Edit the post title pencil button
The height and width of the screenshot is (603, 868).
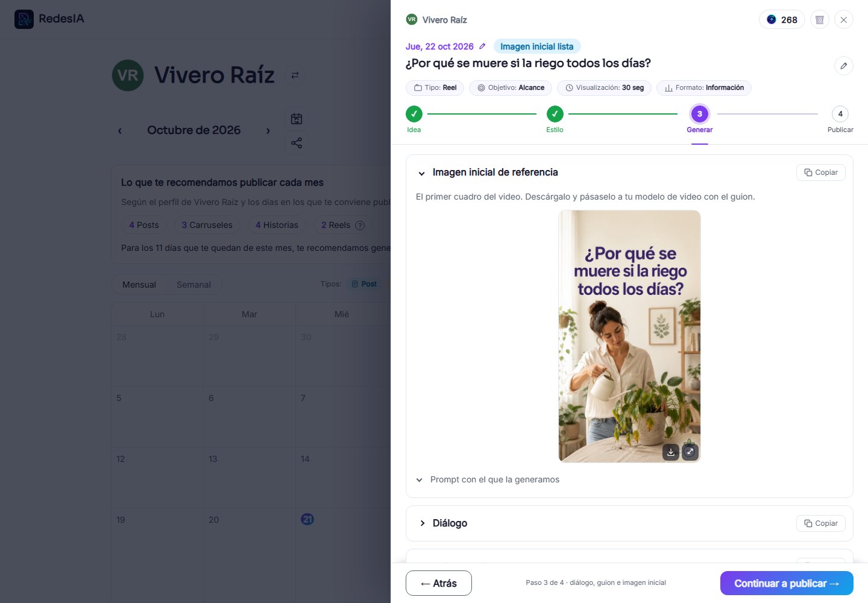click(844, 66)
